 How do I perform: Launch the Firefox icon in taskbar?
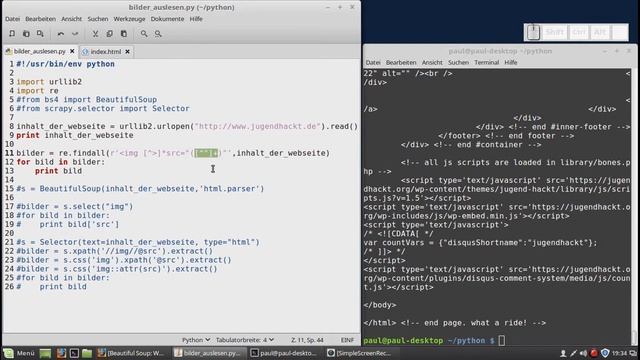61,353
